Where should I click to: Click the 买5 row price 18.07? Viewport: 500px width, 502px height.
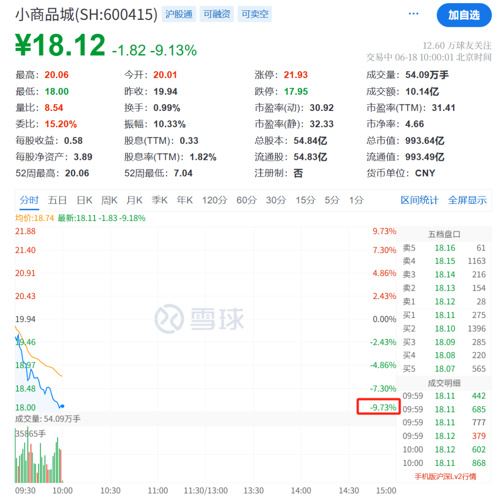(445, 369)
